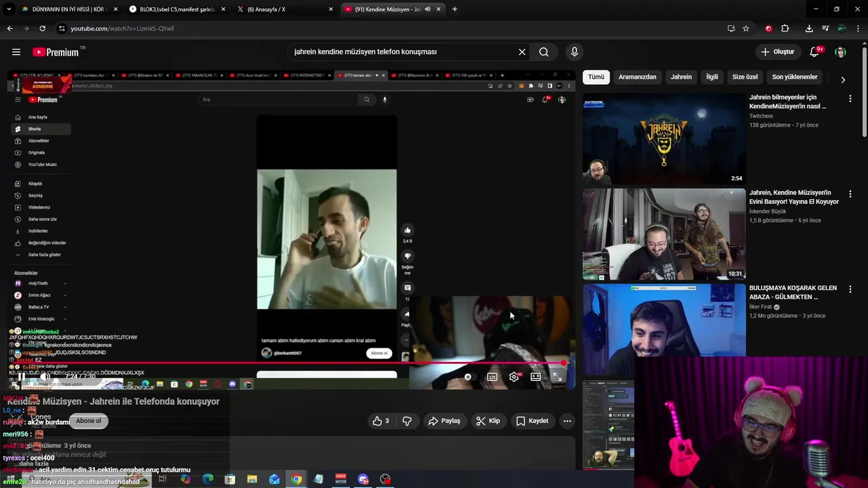Open options for Jahrein bilmeyenler için video
The image size is (868, 488).
pos(850,99)
